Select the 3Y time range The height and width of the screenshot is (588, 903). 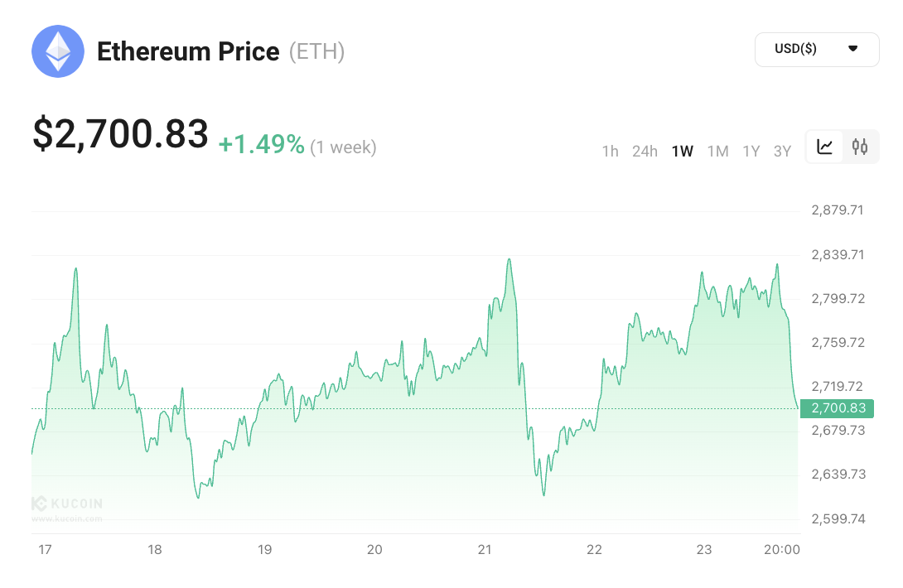pyautogui.click(x=782, y=152)
